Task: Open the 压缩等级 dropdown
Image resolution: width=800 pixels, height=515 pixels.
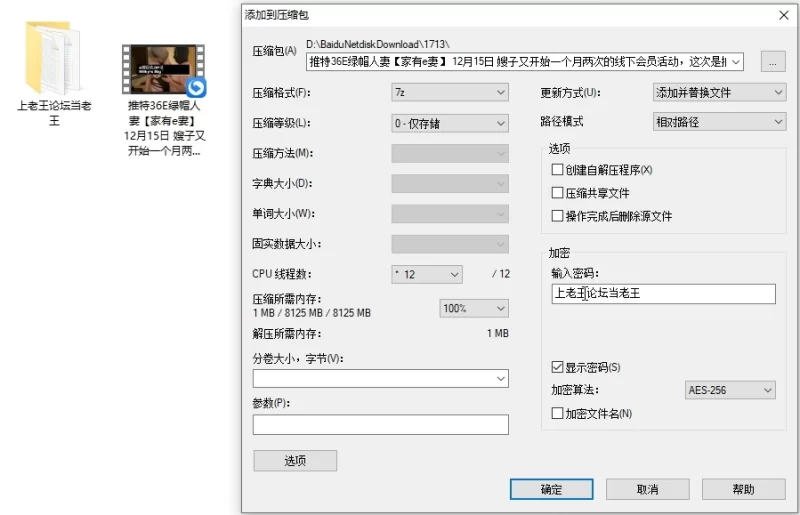Action: click(x=450, y=123)
